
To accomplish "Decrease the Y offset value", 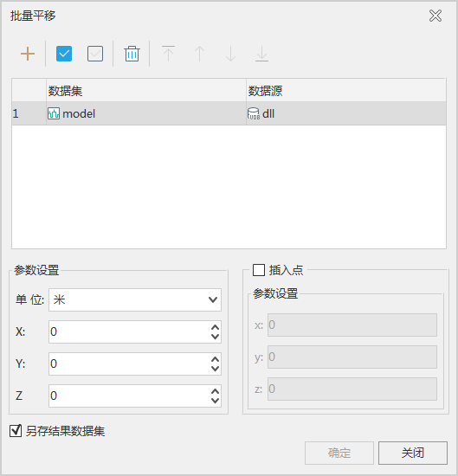I will click(x=215, y=369).
